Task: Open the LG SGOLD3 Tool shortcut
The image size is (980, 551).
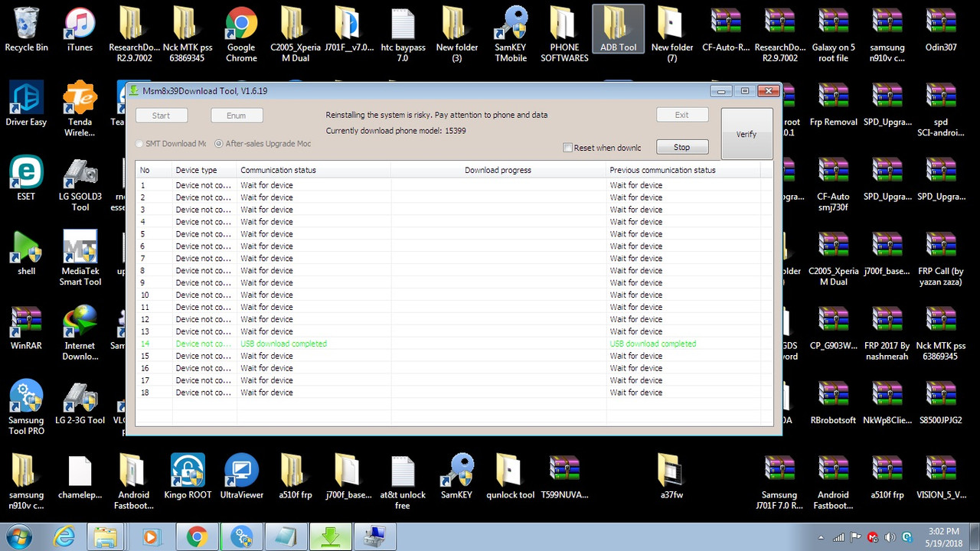Action: click(x=80, y=184)
